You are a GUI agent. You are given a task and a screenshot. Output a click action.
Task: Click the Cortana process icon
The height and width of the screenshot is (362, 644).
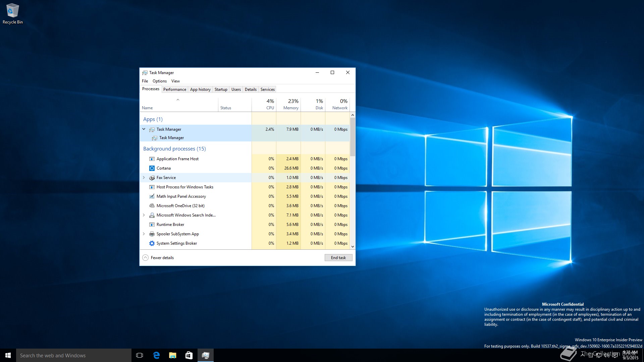coord(152,168)
